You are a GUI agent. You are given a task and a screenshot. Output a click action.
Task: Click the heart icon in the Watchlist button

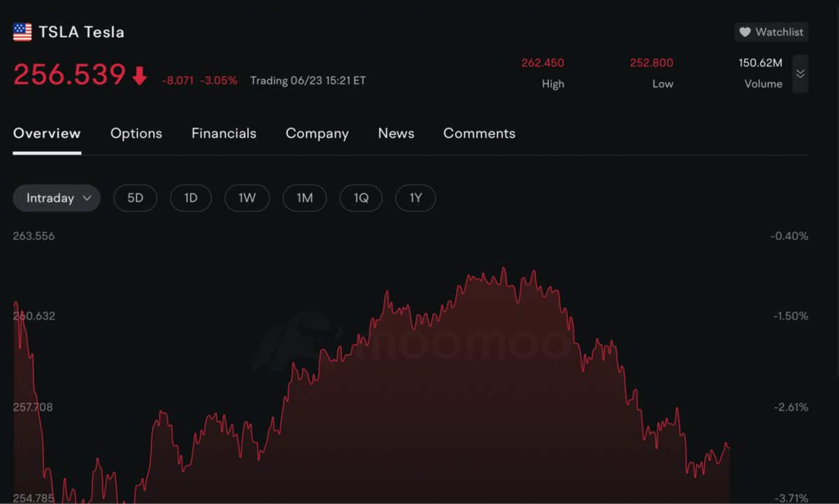click(745, 32)
